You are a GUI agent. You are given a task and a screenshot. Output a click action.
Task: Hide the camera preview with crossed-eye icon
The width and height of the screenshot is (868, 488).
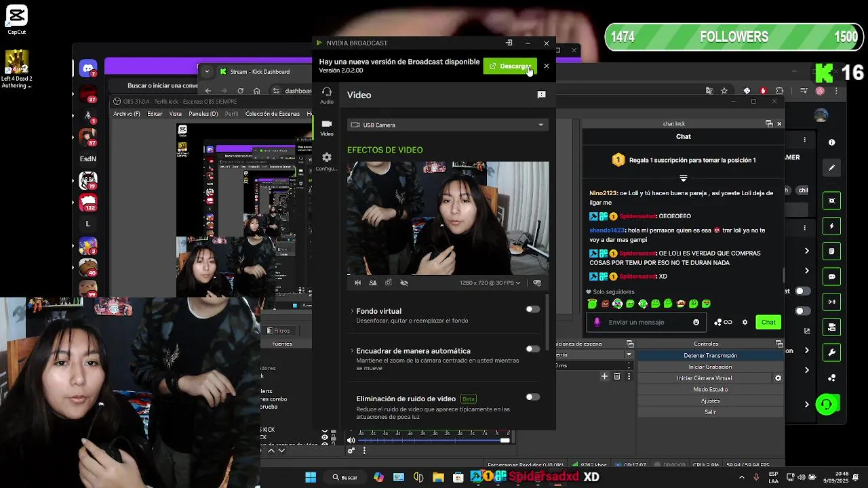[404, 283]
